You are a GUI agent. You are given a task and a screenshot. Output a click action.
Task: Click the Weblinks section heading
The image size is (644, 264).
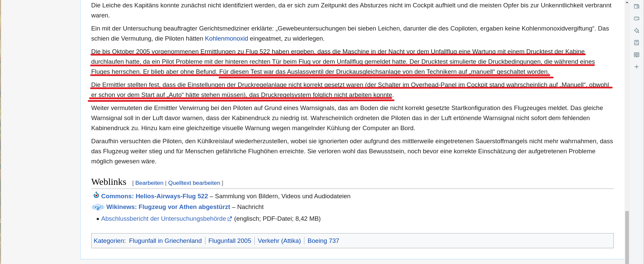(109, 182)
